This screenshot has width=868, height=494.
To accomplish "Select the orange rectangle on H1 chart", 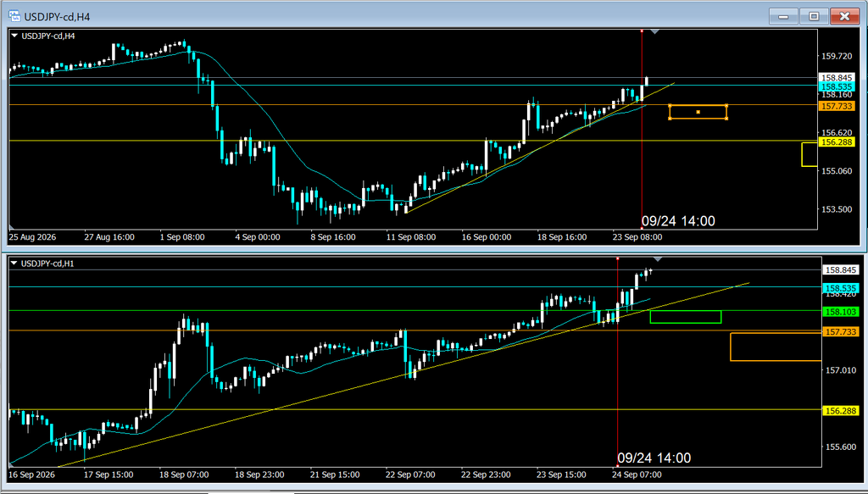I will point(776,347).
